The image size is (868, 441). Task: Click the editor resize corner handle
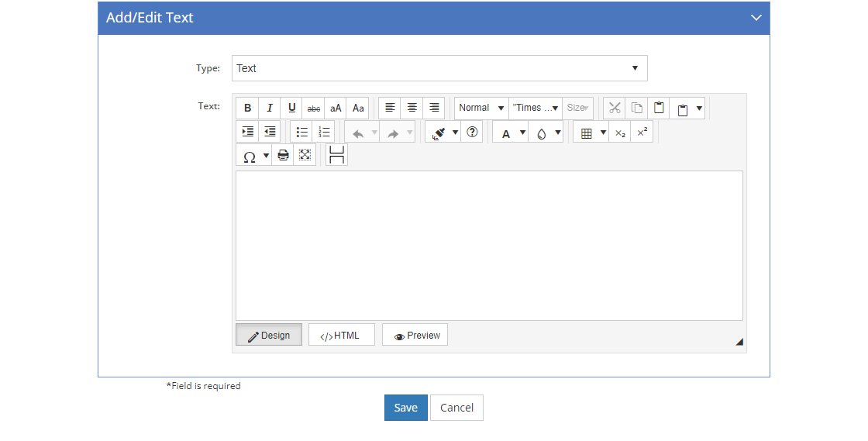[739, 342]
